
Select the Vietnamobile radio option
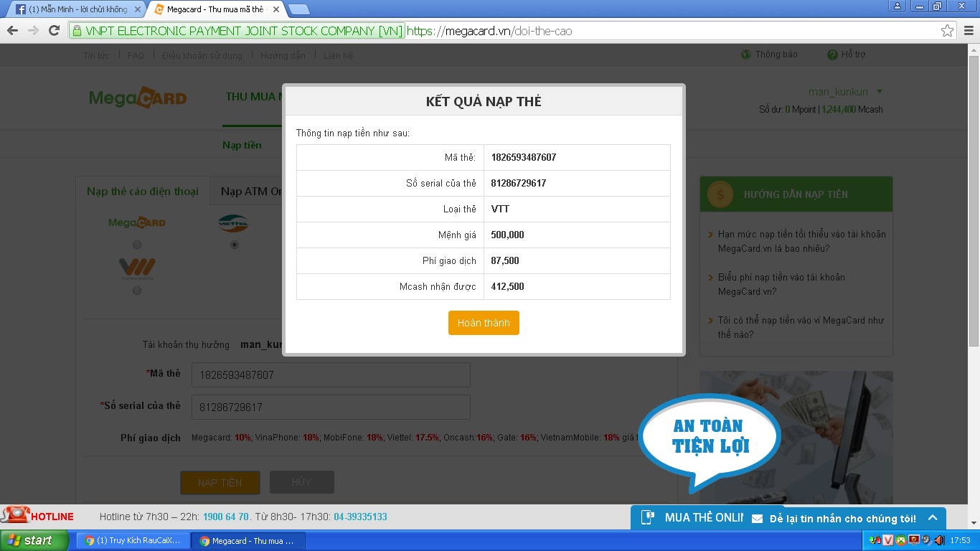pos(137,291)
